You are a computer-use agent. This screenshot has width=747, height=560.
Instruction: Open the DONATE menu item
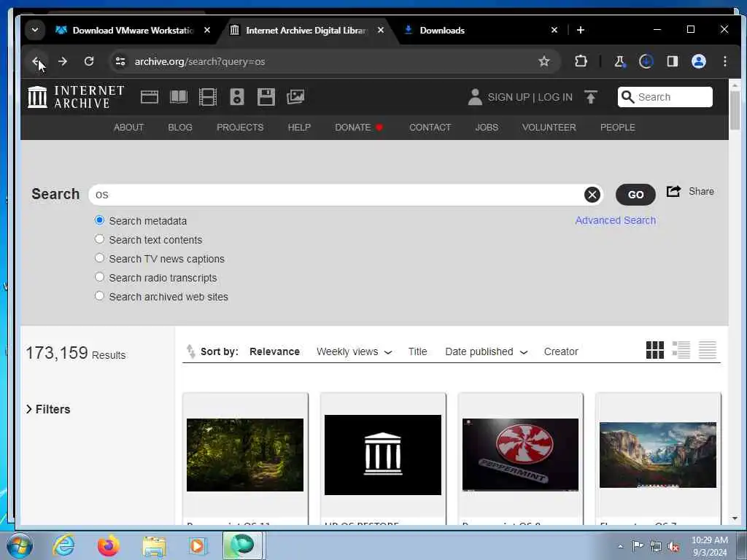point(359,128)
